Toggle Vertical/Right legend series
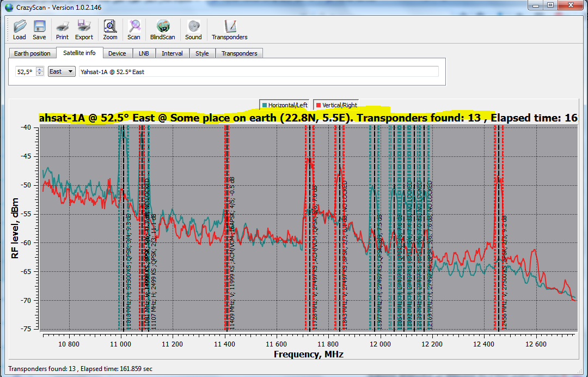The height and width of the screenshot is (377, 588). click(x=336, y=105)
